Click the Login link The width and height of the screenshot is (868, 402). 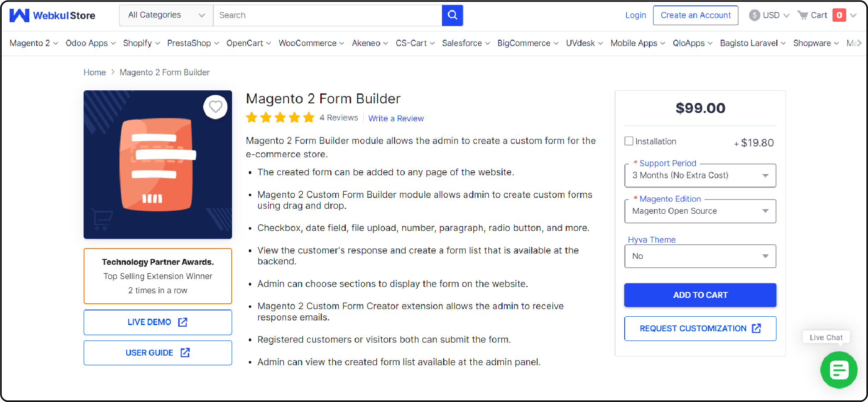click(636, 15)
